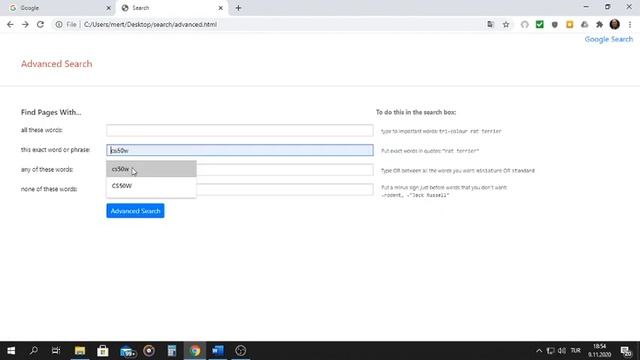Click the cloud extension icon
Image resolution: width=640 pixels, height=360 pixels.
(x=584, y=24)
